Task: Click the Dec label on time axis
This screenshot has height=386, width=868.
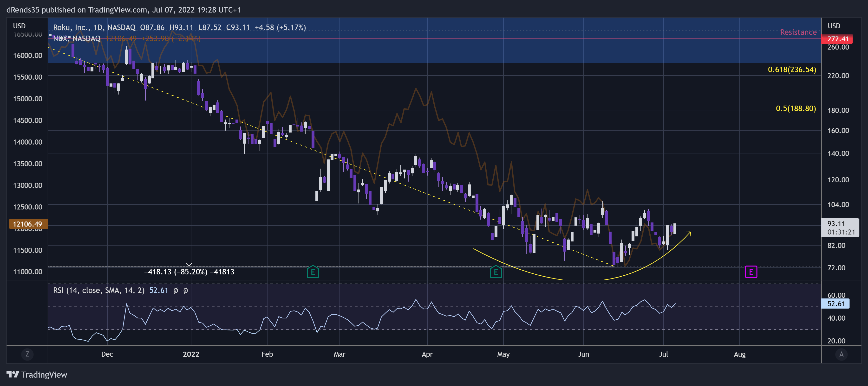Action: click(107, 354)
